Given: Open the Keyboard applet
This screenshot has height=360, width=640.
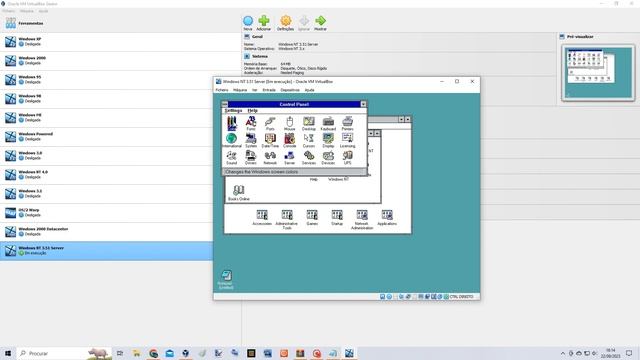Looking at the screenshot, I should (x=328, y=123).
